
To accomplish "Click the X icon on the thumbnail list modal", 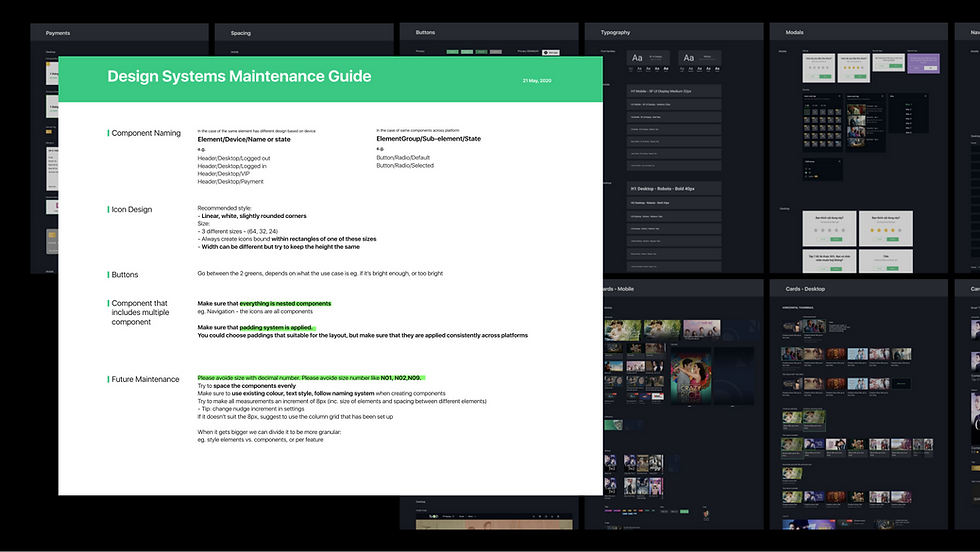I will click(882, 96).
